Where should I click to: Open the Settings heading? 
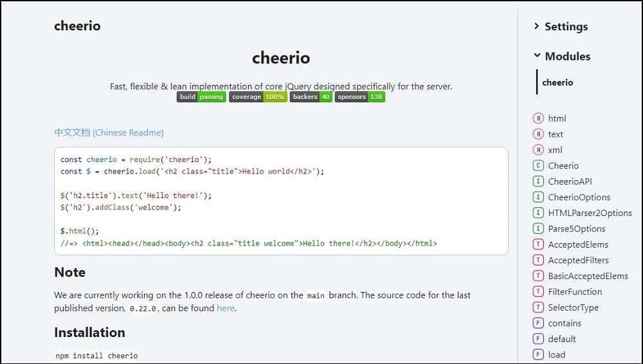click(566, 26)
